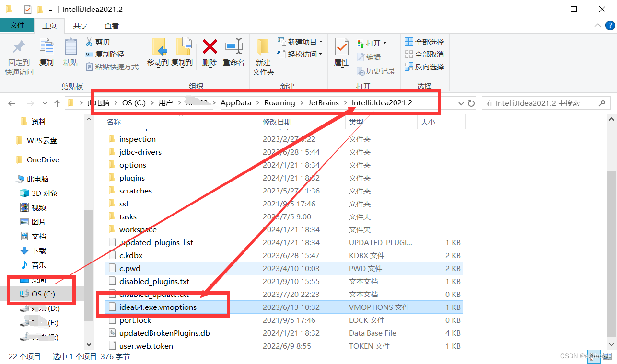Click Large icons view toggle in status bar

[607, 356]
